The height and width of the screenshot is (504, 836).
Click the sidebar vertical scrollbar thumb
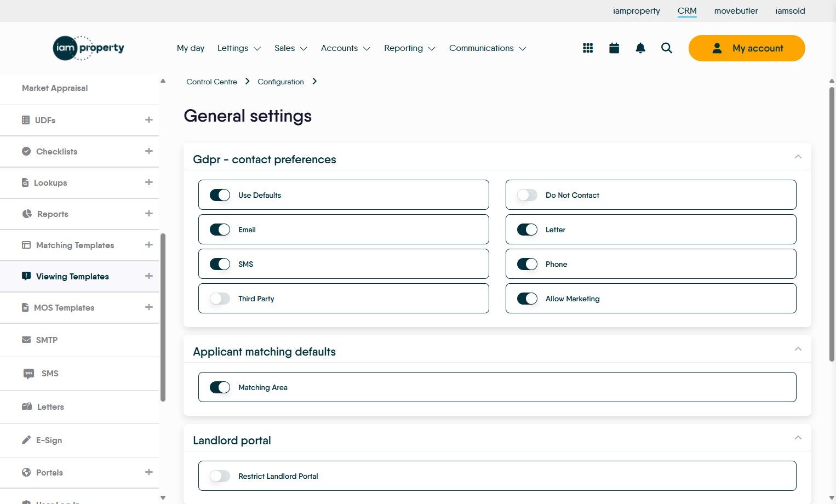pyautogui.click(x=163, y=318)
